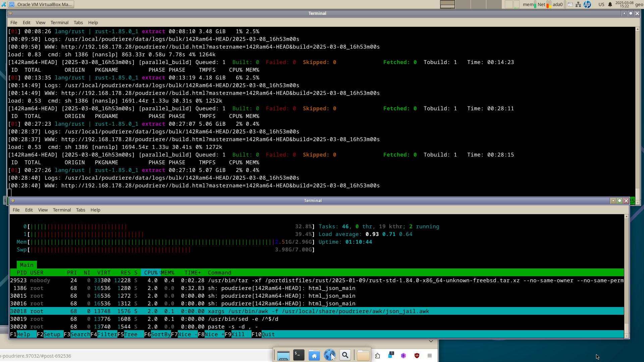Click the network connection tray icon

pos(578,4)
